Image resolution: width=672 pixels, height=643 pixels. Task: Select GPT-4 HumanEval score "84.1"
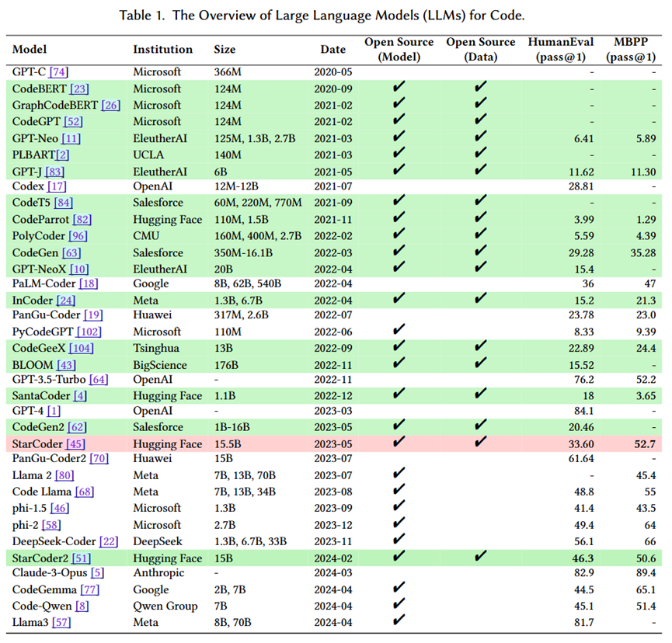tap(583, 411)
